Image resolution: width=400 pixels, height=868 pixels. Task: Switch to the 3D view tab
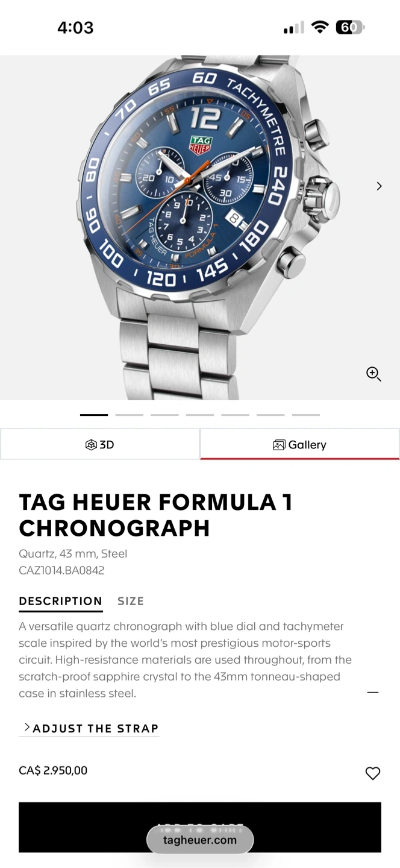click(x=100, y=444)
